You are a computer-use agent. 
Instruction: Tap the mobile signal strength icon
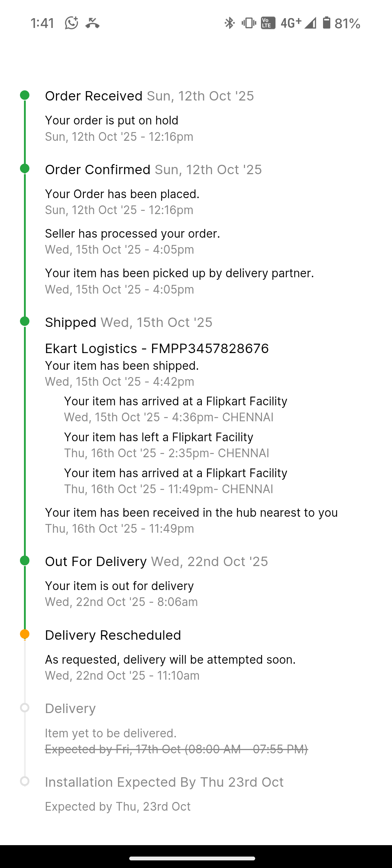310,23
